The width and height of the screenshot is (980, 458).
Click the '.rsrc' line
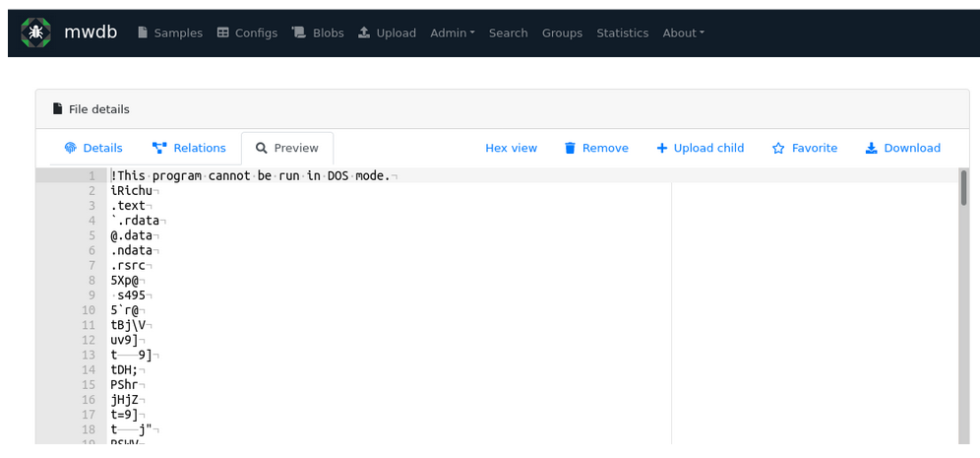pyautogui.click(x=128, y=266)
